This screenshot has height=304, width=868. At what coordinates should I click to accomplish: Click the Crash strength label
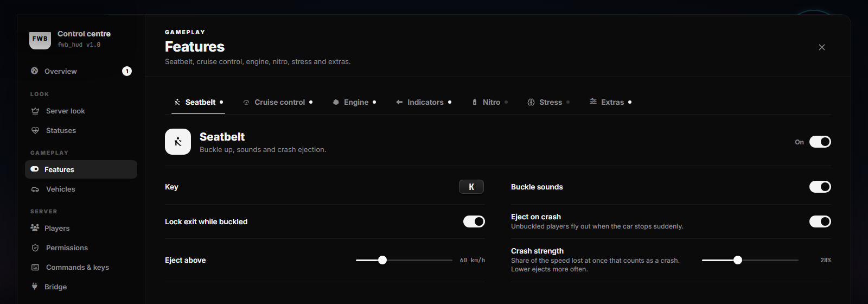point(537,251)
